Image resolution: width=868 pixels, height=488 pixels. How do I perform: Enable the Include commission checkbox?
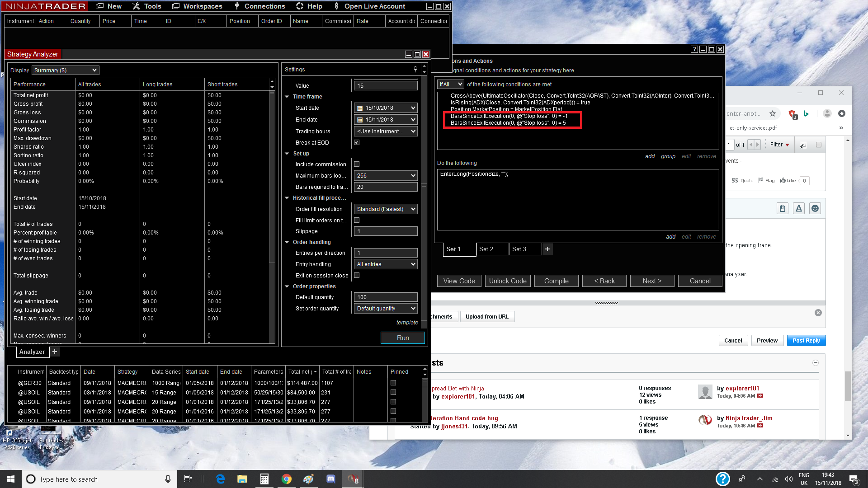tap(357, 164)
